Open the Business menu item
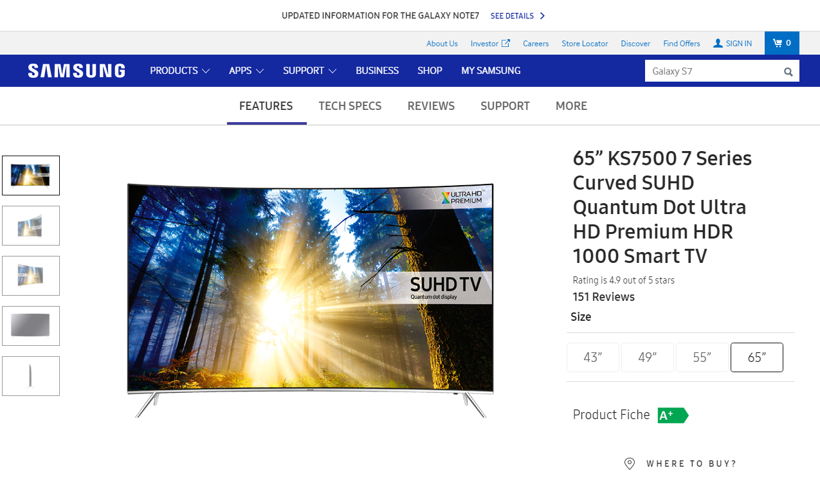Screen dimensions: 820x504 (x=377, y=71)
